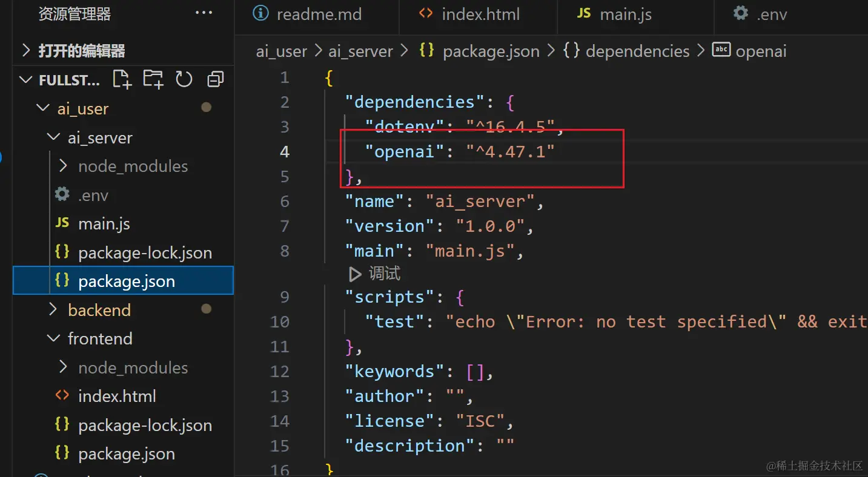This screenshot has width=868, height=477.
Task: Click the HTML icon beside tree index.html
Action: tap(62, 395)
